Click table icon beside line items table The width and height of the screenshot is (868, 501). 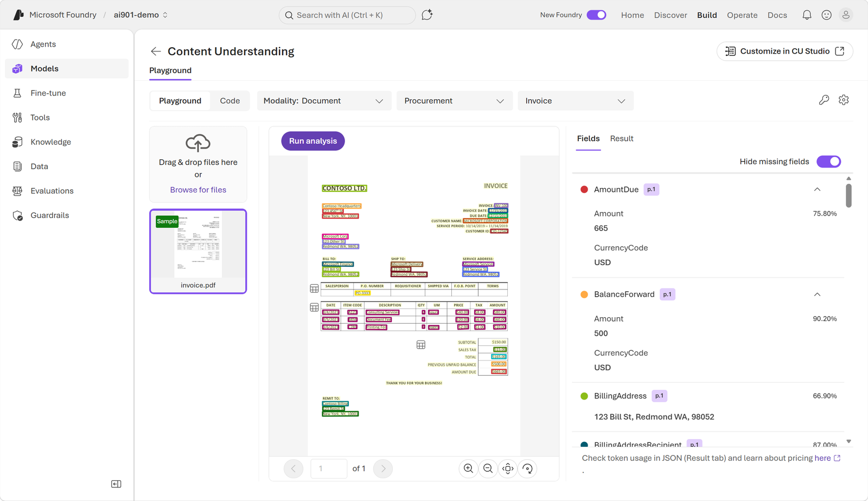click(x=314, y=307)
